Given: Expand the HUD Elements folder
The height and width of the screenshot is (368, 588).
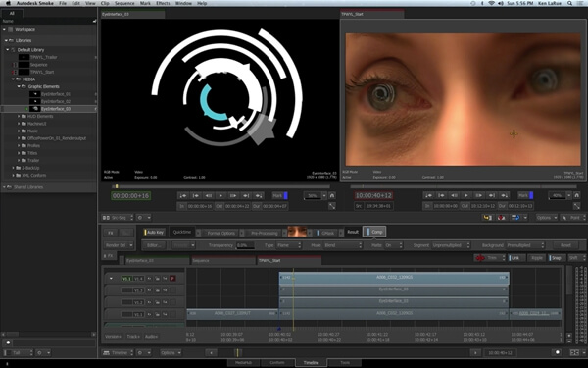Looking at the screenshot, I should tap(19, 116).
